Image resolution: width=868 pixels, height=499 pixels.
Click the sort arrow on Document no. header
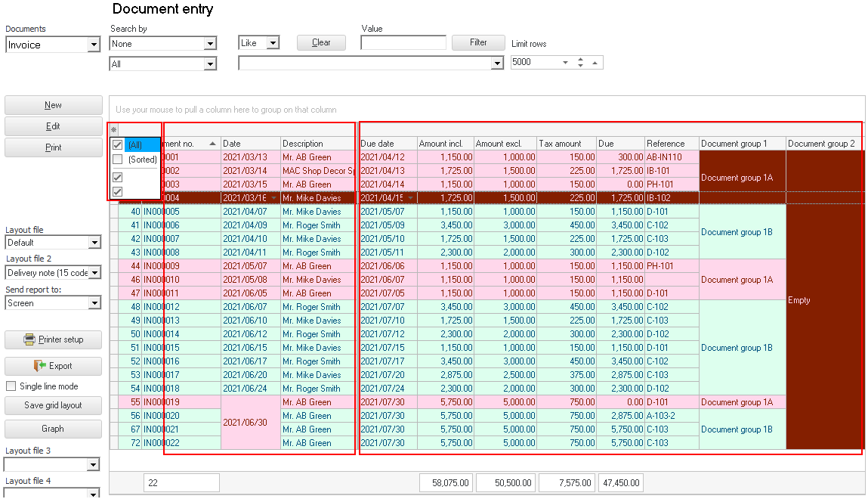click(212, 144)
